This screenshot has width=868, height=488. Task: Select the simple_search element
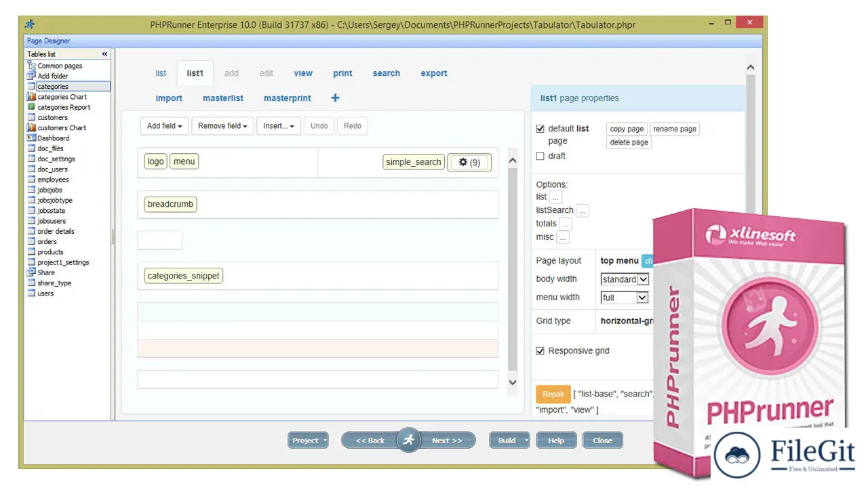point(414,162)
